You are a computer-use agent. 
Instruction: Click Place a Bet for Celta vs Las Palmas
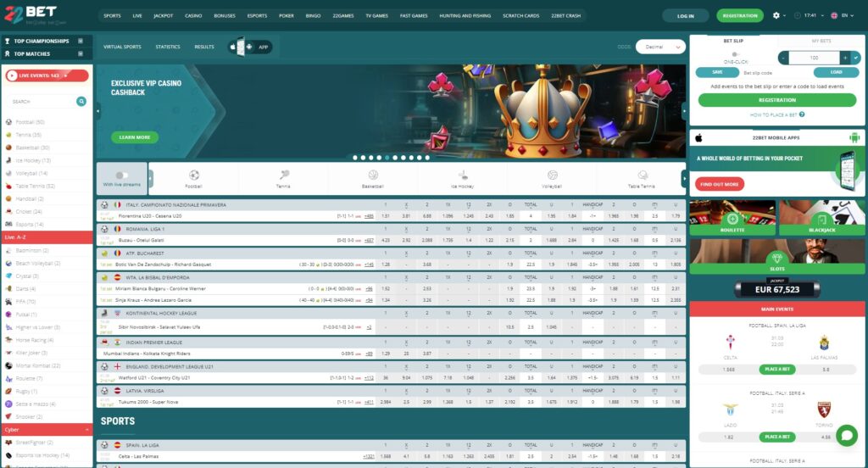pos(777,369)
